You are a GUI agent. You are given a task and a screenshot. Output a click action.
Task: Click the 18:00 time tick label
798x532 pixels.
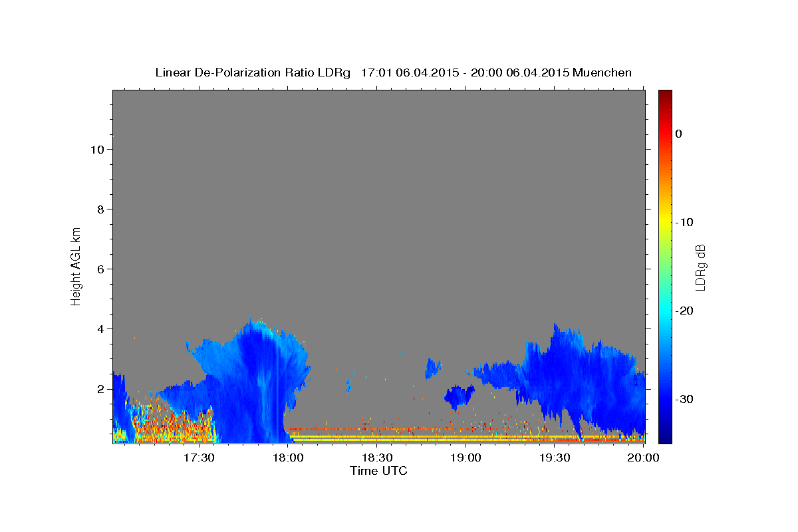click(x=287, y=458)
